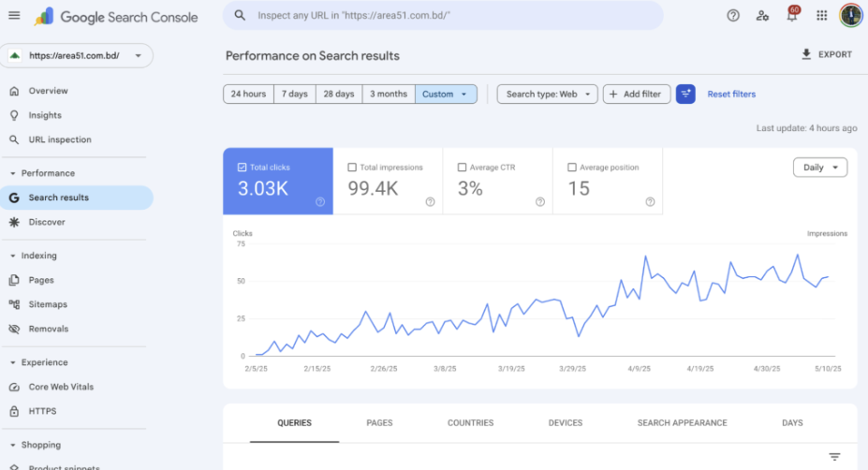
Task: Switch to the Countries tab
Action: 470,423
